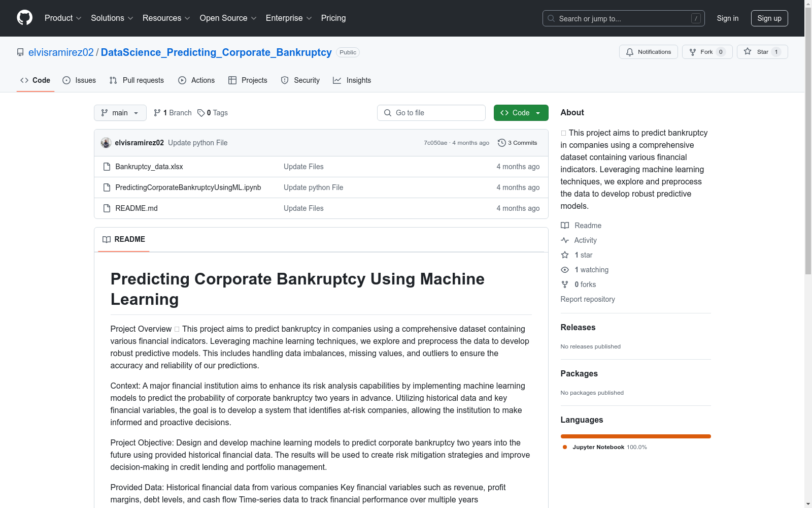This screenshot has height=508, width=812.
Task: Open the Releases heading link
Action: [x=578, y=328]
